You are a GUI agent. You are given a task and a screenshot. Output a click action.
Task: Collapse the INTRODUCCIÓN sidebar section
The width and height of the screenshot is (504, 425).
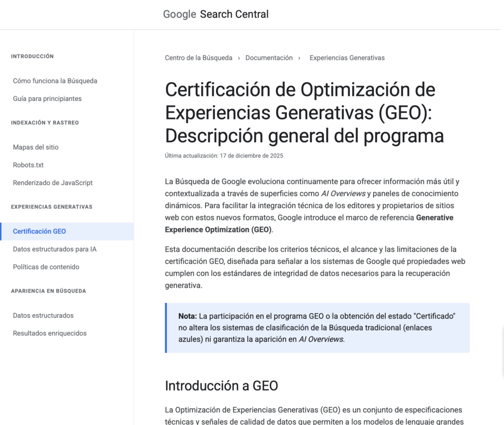click(32, 56)
